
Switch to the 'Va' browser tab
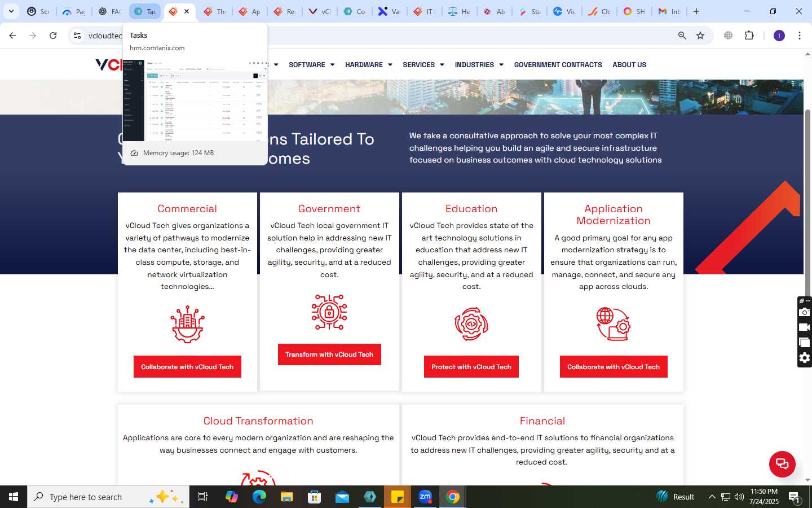click(x=390, y=11)
